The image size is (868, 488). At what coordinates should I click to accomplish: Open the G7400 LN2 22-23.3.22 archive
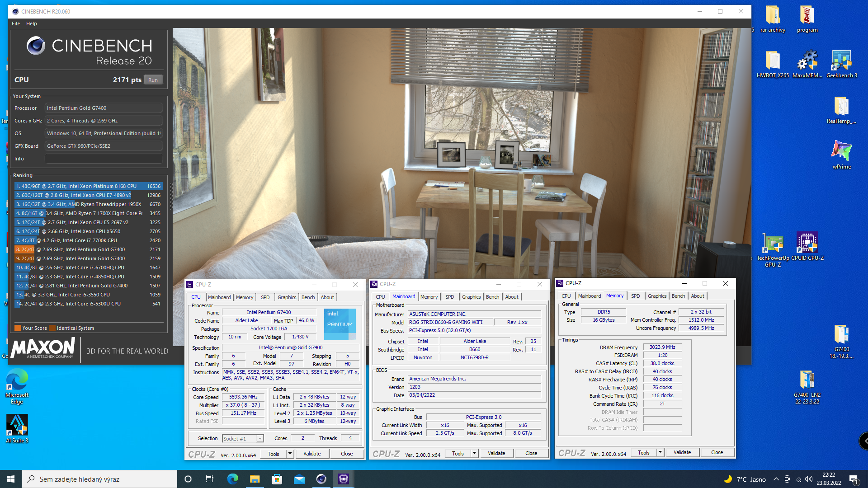(x=807, y=387)
